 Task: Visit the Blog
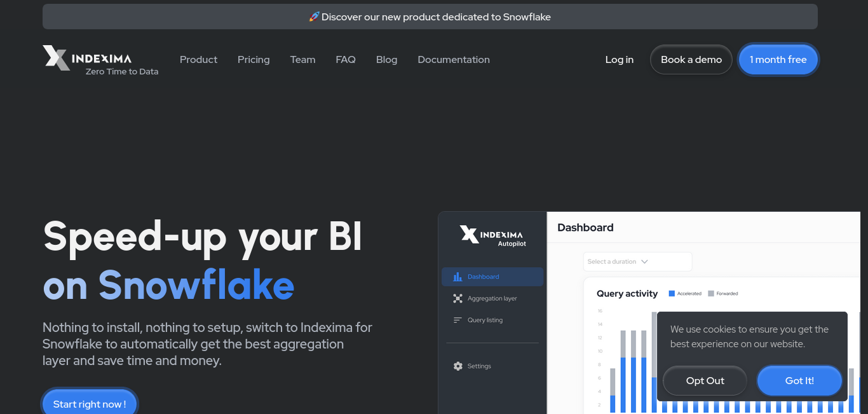(x=386, y=59)
